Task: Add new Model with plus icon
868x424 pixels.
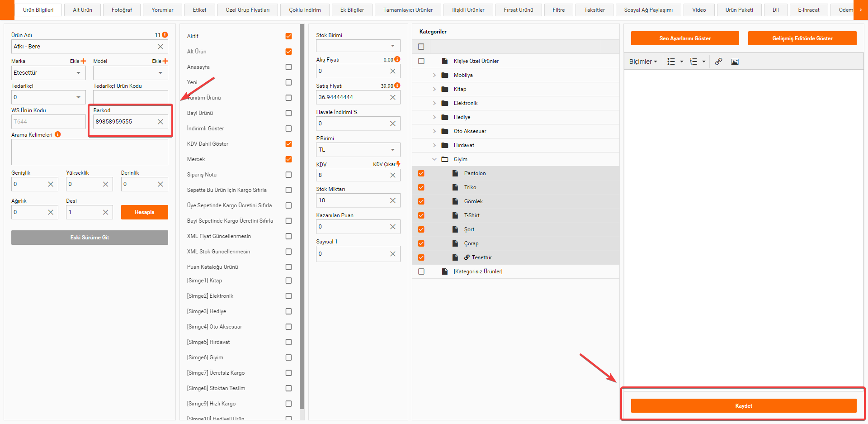Action: pyautogui.click(x=165, y=61)
